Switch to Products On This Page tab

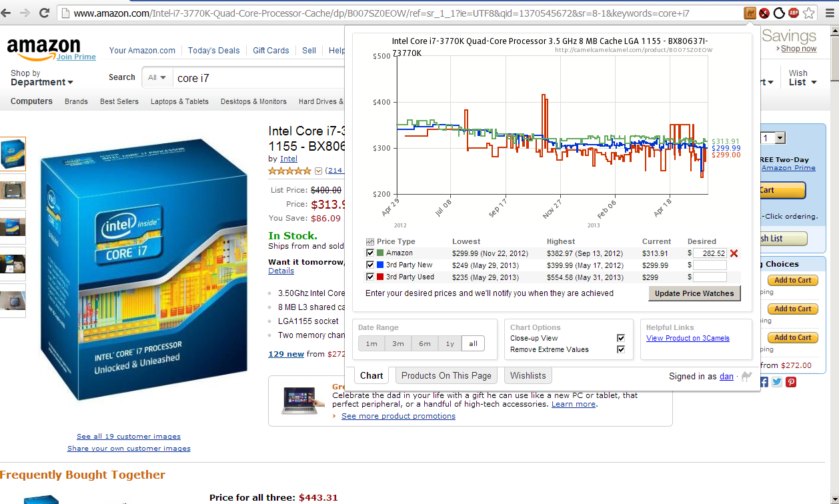pyautogui.click(x=446, y=375)
